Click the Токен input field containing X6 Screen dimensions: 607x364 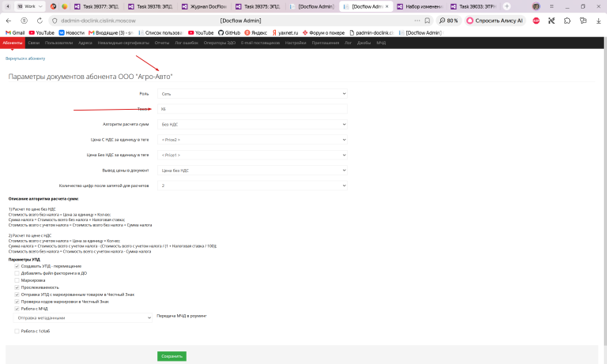[252, 109]
